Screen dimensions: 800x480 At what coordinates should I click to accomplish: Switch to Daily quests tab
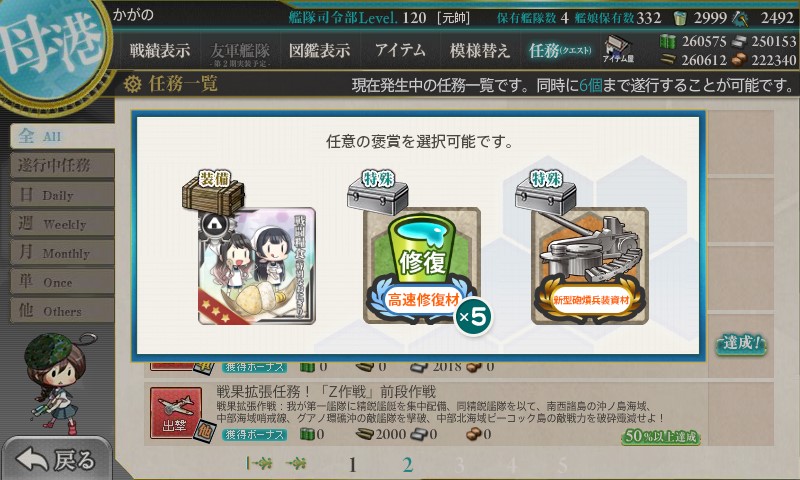click(x=62, y=194)
